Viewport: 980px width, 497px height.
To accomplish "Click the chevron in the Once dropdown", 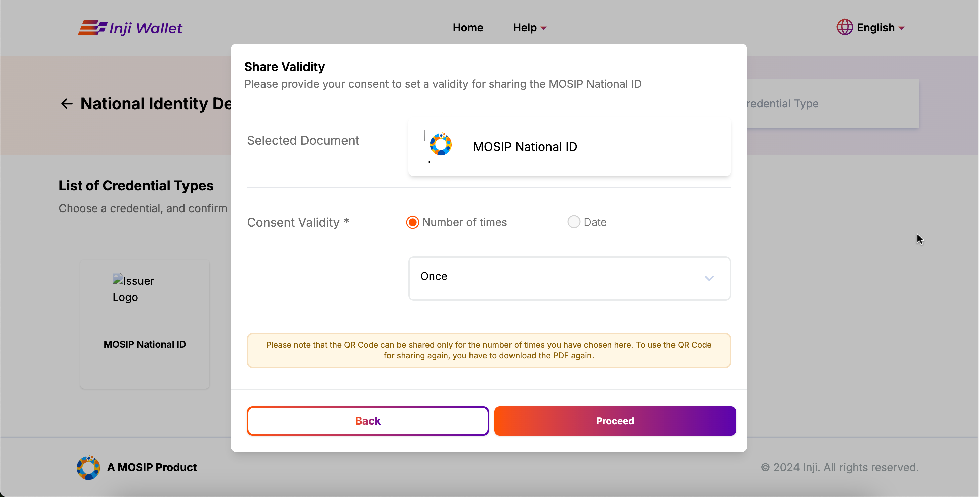I will coord(709,278).
